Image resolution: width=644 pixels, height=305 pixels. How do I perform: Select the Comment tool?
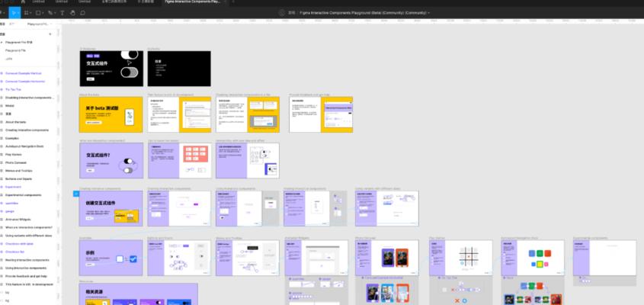[x=83, y=13]
